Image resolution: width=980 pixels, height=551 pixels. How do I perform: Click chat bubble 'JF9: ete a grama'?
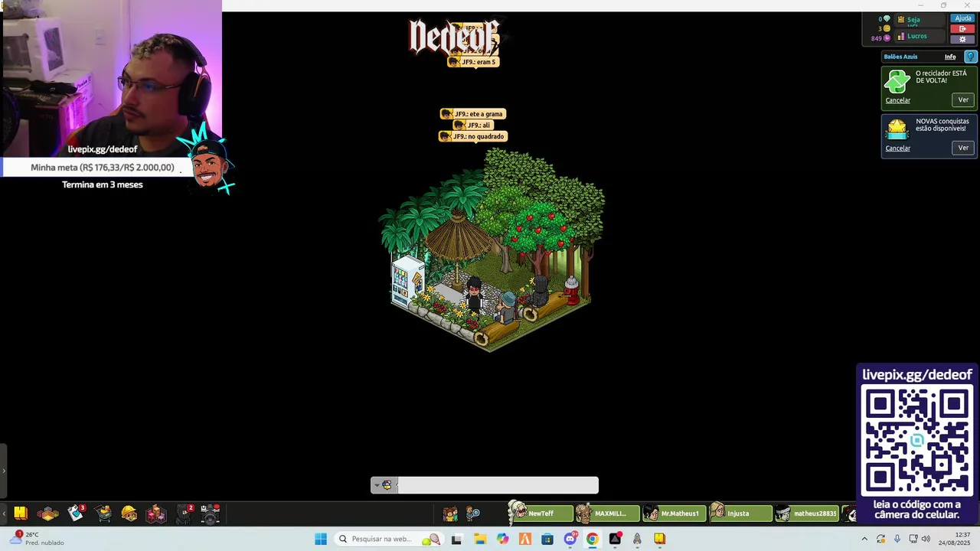tap(472, 114)
